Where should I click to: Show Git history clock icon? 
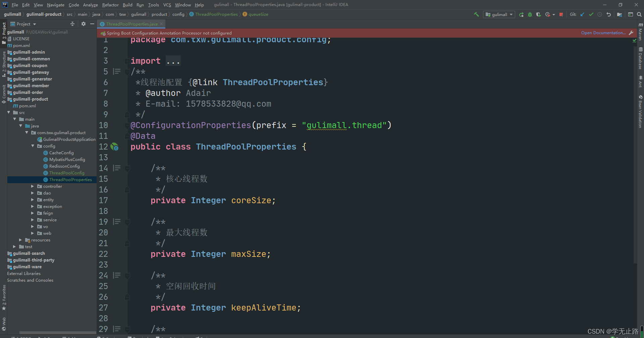600,14
